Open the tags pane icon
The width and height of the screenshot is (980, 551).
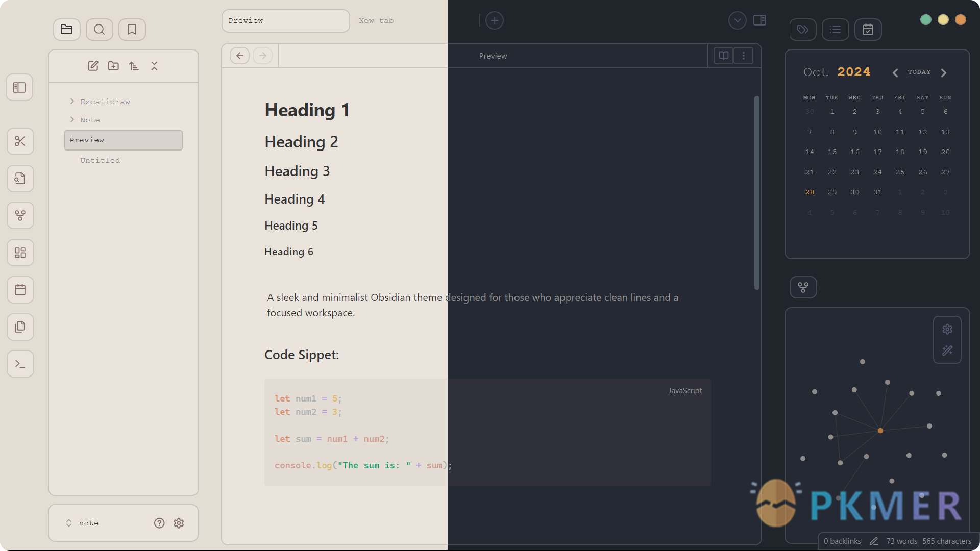point(802,30)
